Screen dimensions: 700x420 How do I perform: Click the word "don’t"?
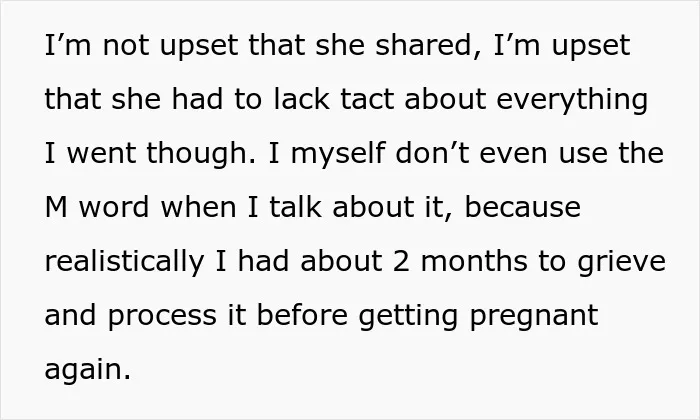coord(432,153)
